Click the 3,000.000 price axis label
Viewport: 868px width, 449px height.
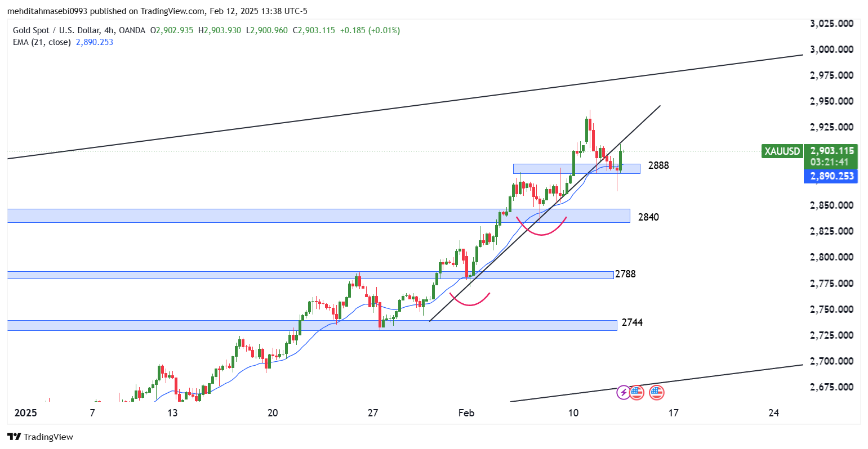coord(831,50)
